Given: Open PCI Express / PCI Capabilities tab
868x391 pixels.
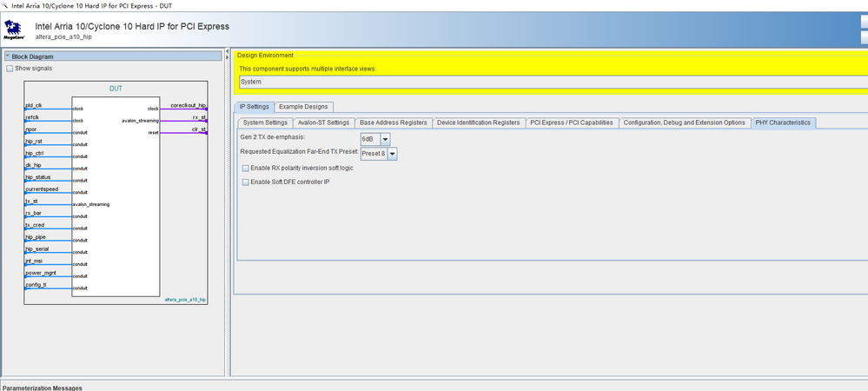Looking at the screenshot, I should (x=572, y=123).
